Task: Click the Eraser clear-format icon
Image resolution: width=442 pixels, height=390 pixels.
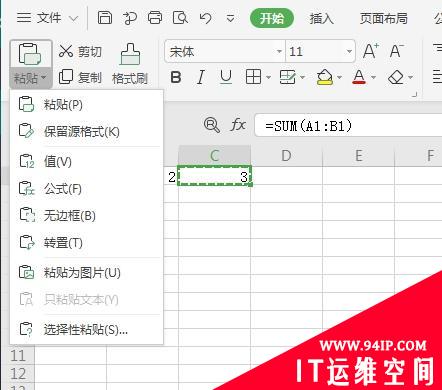Action: 396,78
